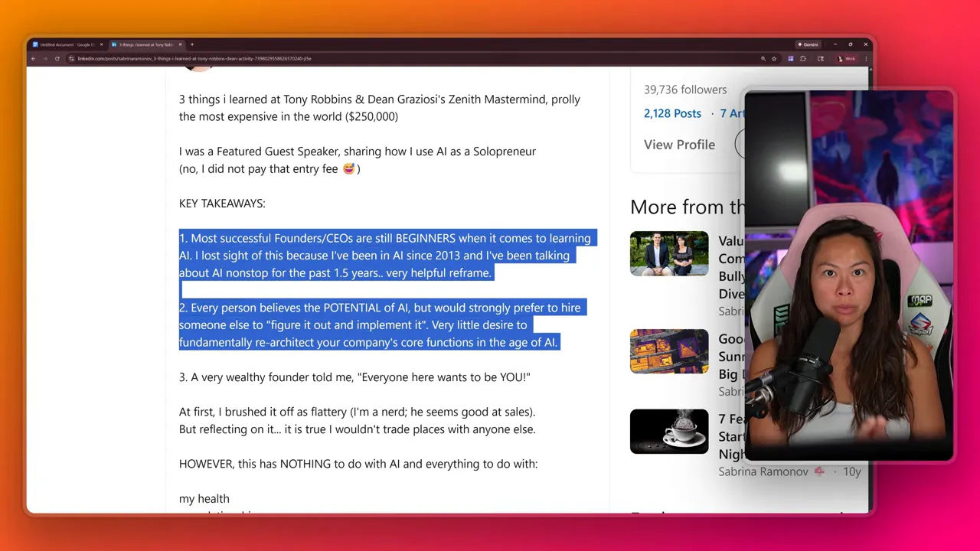This screenshot has width=980, height=551.
Task: Click the zoom magnifier icon in the toolbar
Action: 763,59
